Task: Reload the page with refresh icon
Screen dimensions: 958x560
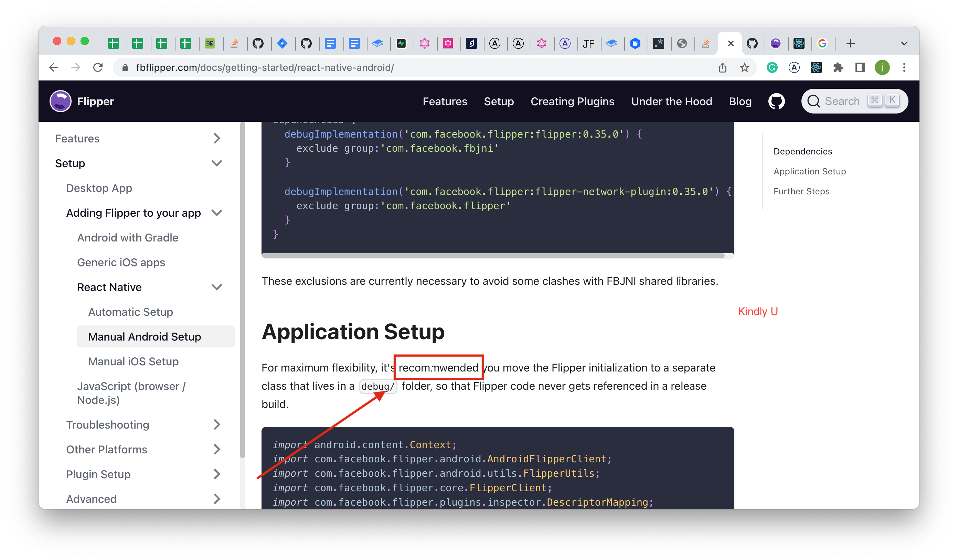Action: tap(98, 68)
